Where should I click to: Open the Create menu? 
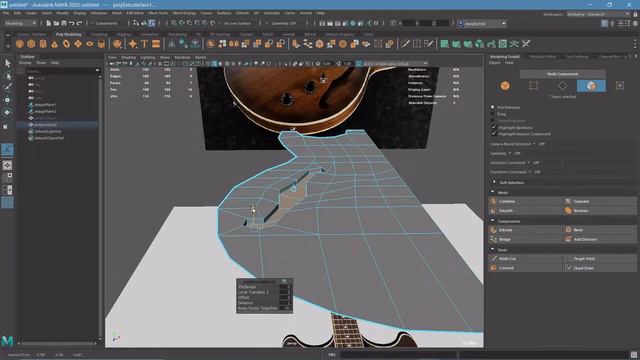pos(31,13)
